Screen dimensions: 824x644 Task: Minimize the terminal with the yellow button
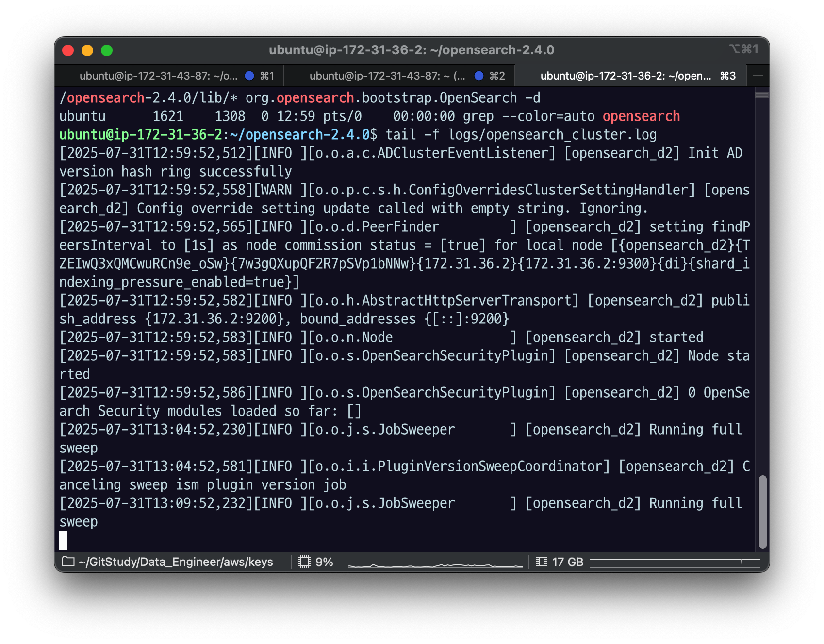click(87, 50)
